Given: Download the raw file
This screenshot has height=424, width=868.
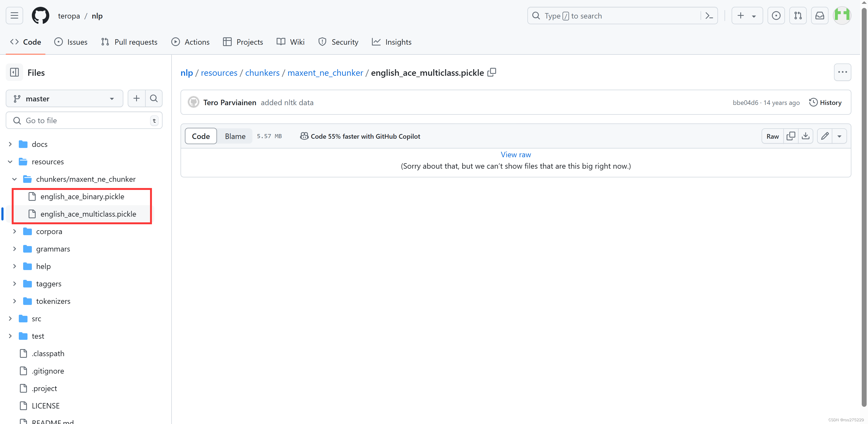Looking at the screenshot, I should pos(805,136).
